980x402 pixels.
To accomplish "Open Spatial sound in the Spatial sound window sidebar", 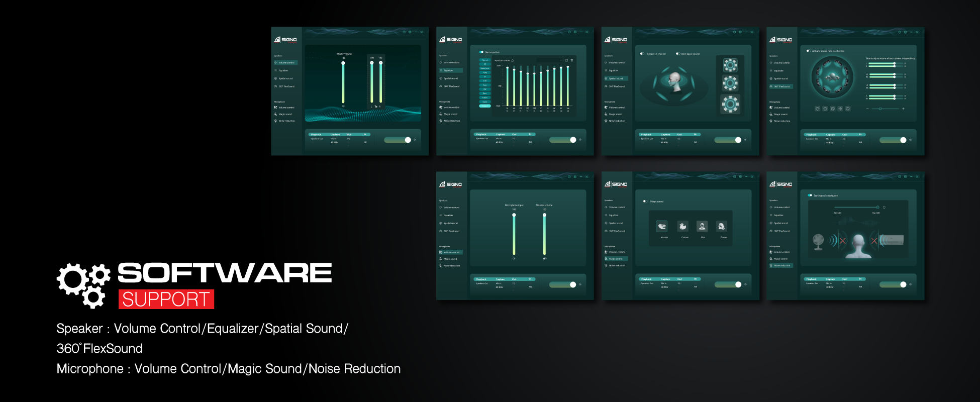I will (x=616, y=78).
